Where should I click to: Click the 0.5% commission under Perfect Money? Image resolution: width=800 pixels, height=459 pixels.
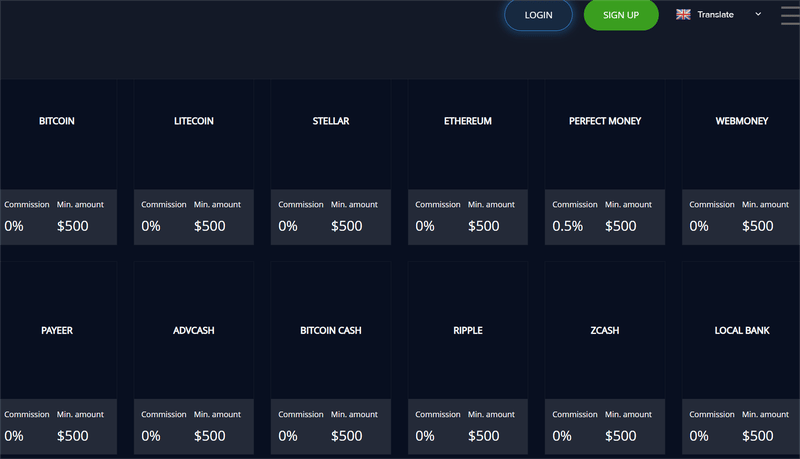click(x=567, y=226)
